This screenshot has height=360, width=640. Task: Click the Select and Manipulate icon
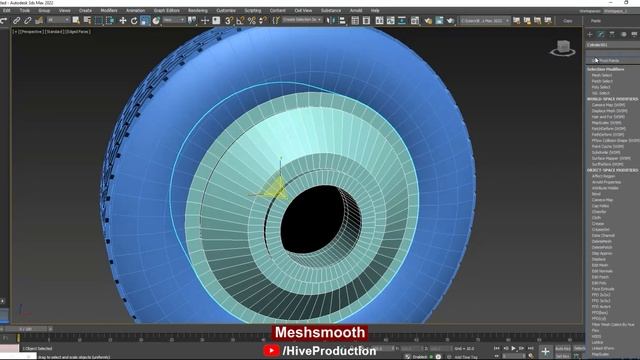click(x=205, y=20)
